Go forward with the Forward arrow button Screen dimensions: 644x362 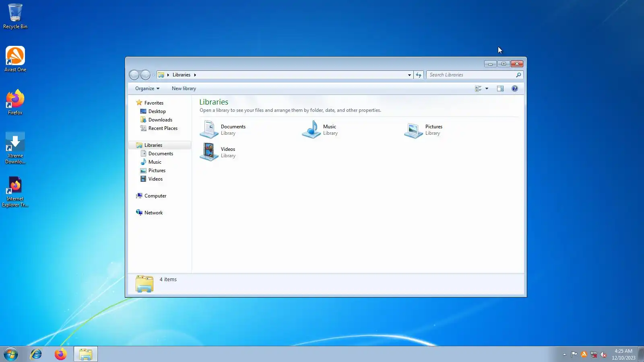(145, 75)
